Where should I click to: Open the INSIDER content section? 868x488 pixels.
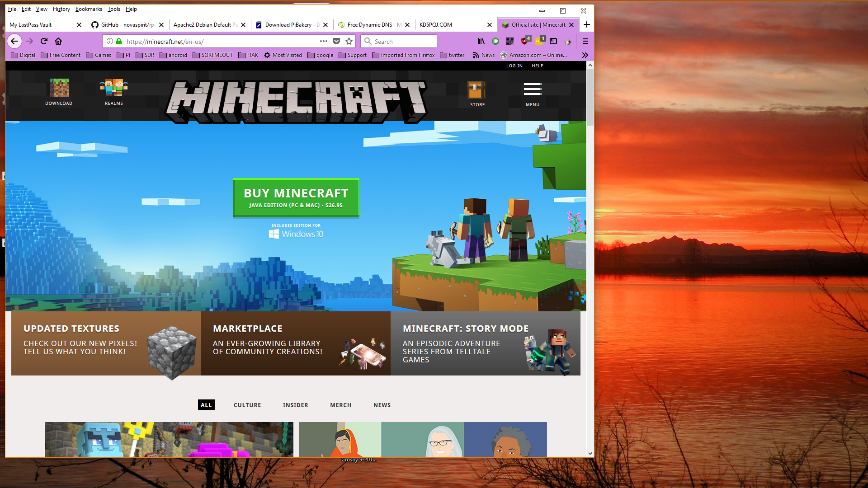pyautogui.click(x=296, y=405)
